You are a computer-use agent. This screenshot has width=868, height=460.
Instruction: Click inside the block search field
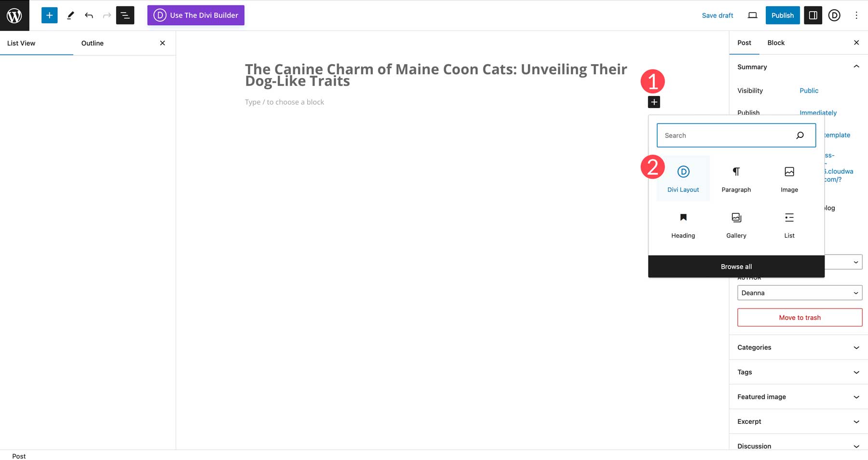coord(723,135)
